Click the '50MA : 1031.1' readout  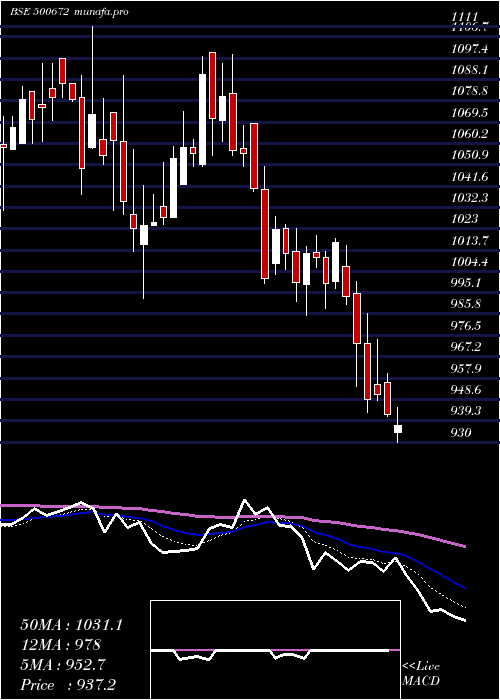point(71,625)
